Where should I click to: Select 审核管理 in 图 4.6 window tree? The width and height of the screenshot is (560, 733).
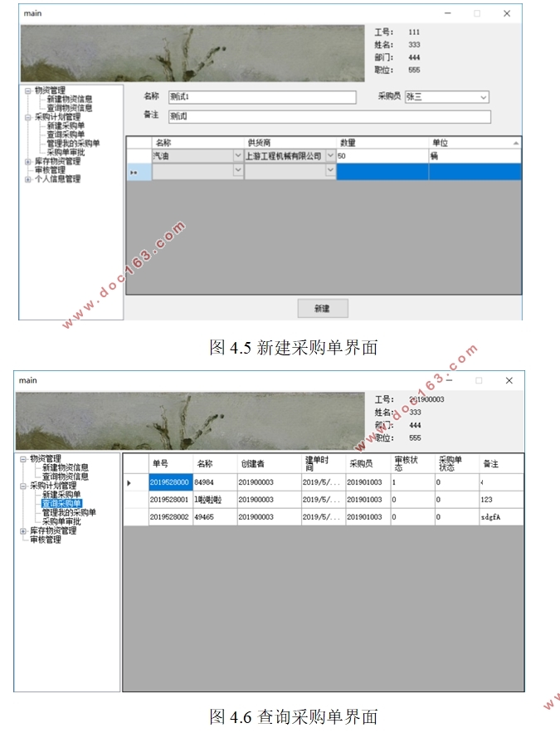46,540
